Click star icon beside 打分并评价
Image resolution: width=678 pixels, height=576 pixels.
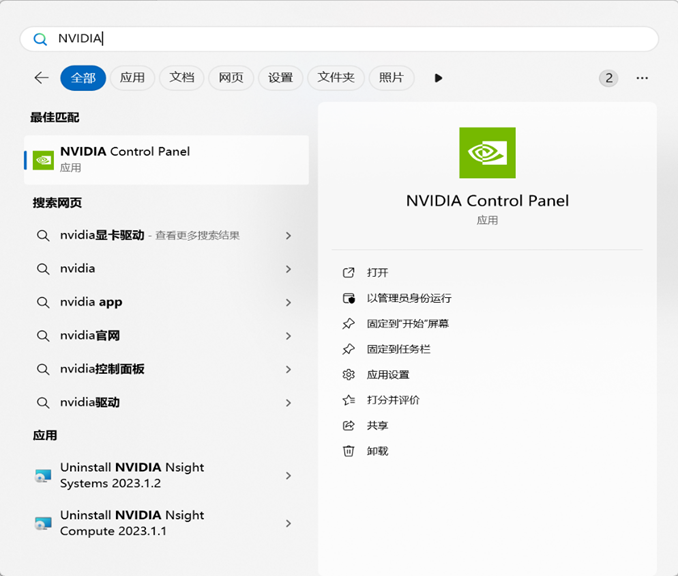(x=349, y=400)
